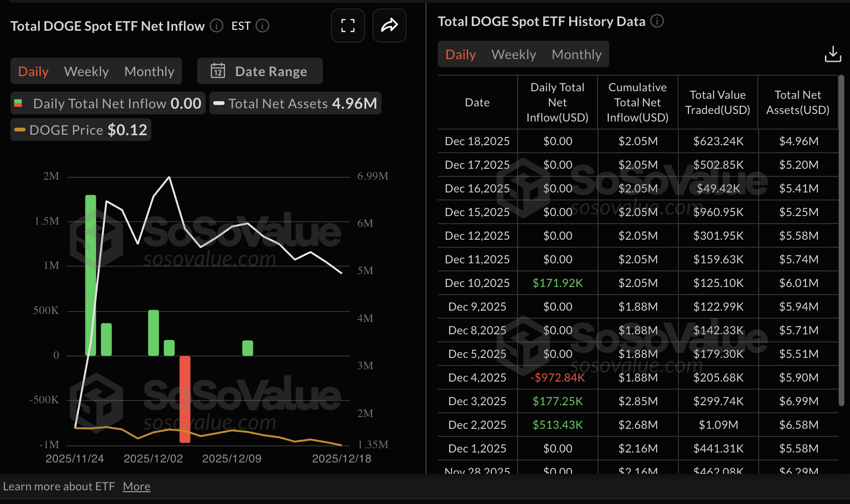Open info for Total DOGE Spot ETF History Data
This screenshot has height=504, width=850.
tap(657, 21)
